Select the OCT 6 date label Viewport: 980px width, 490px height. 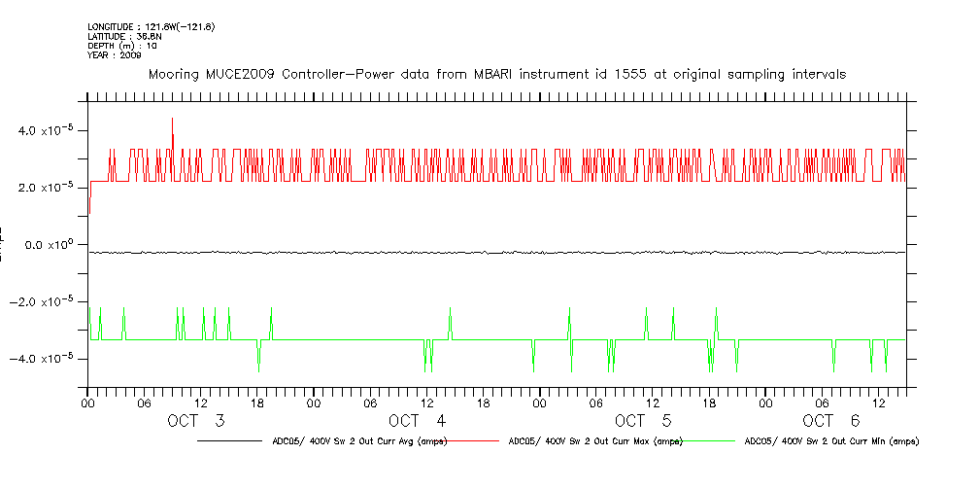click(x=830, y=421)
